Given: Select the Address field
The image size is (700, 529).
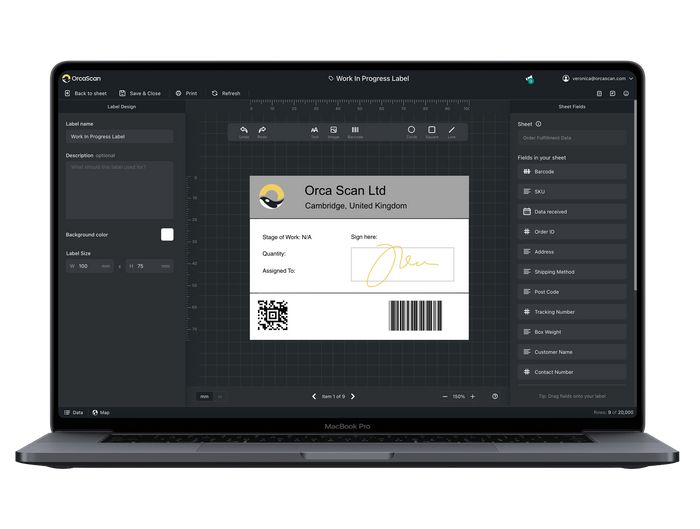Looking at the screenshot, I should 572,252.
